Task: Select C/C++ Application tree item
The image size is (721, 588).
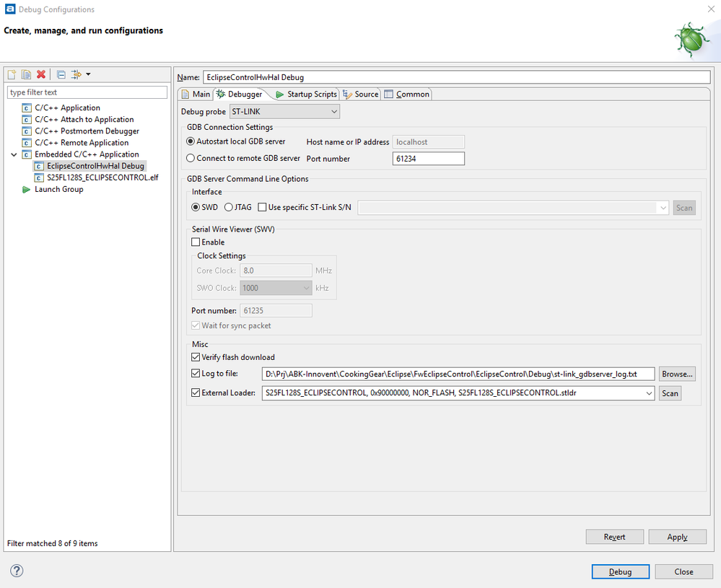Action: coord(67,108)
